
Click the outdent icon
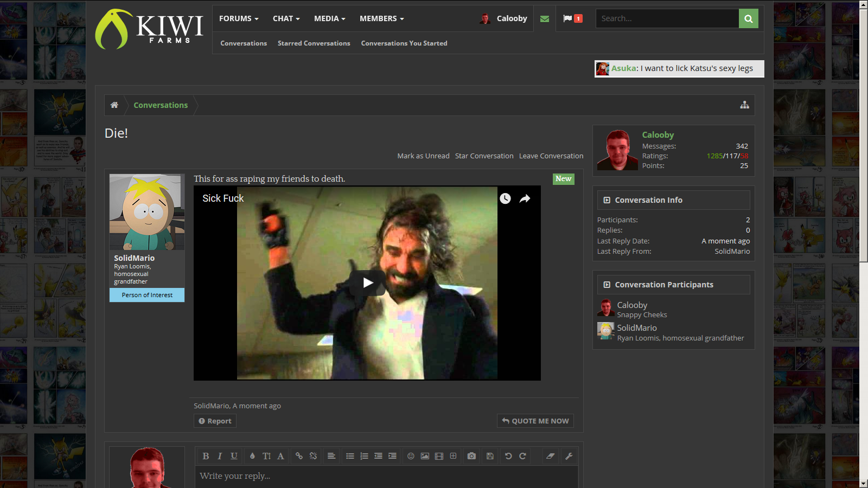point(378,456)
